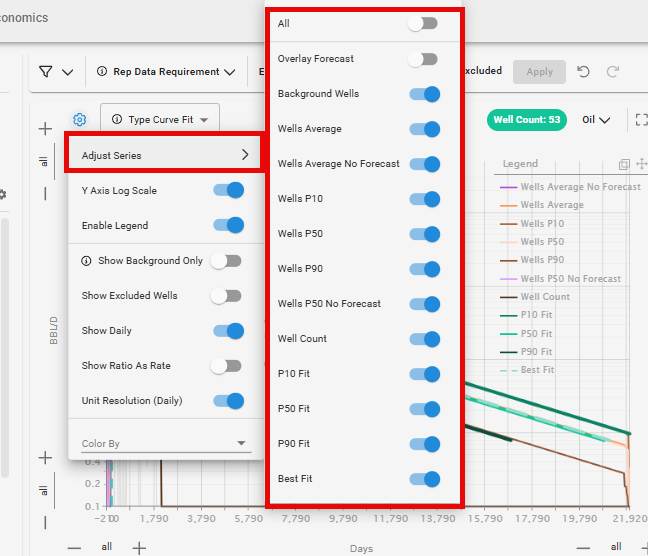
Task: Click the Apply button
Action: pos(539,72)
